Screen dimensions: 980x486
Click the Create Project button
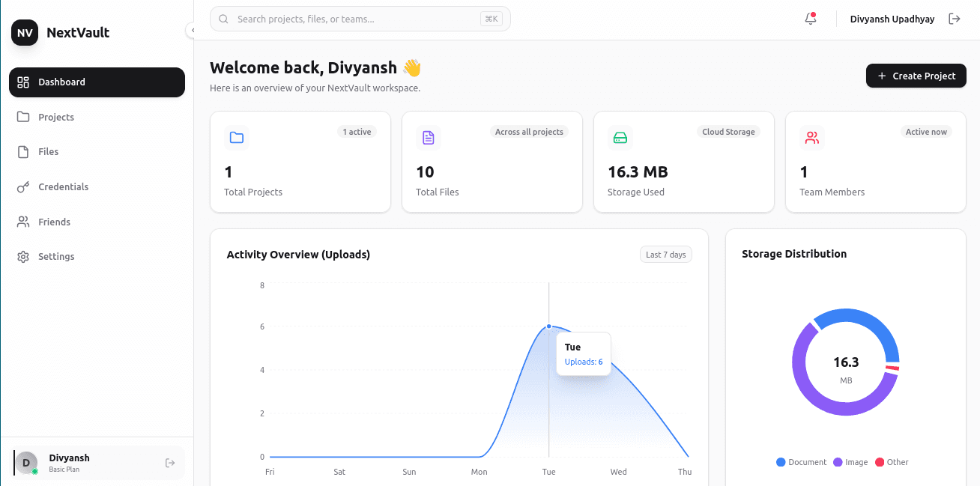tap(916, 76)
